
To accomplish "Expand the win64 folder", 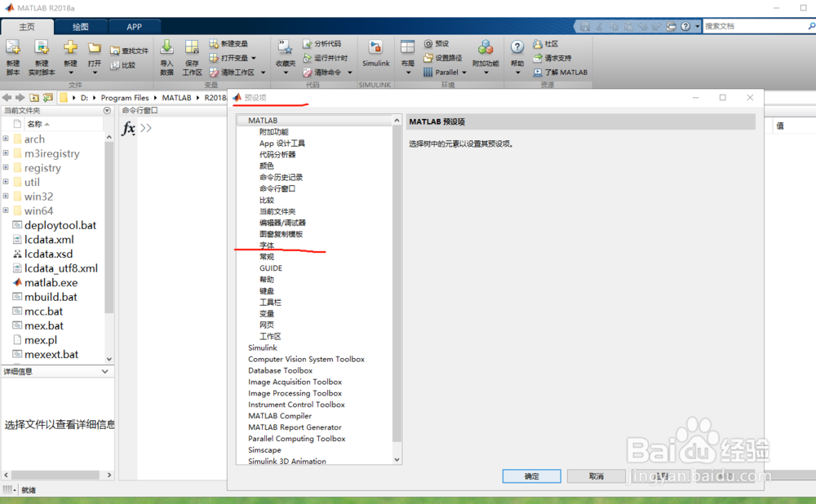I will (6, 210).
